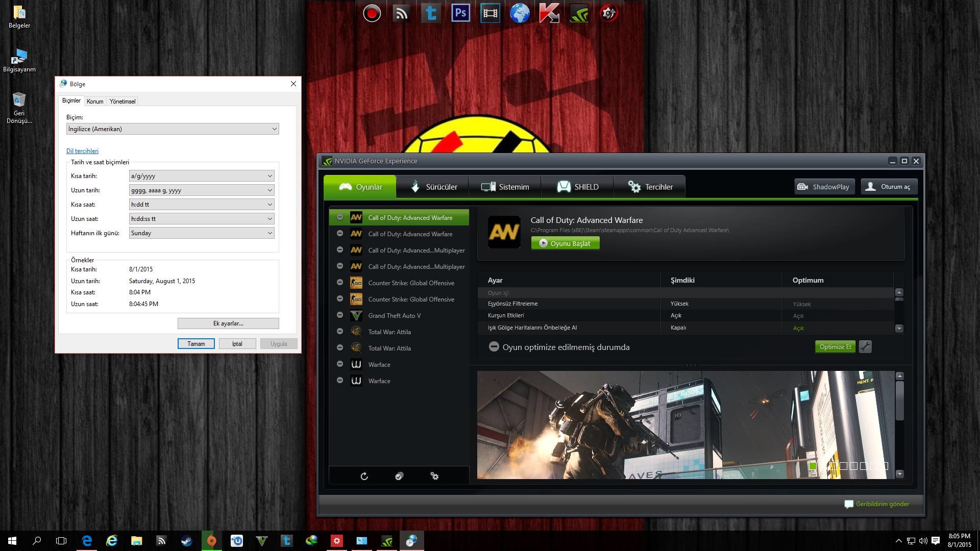Open GTA V icon in the taskbar
Screen dimensions: 980x551
tap(261, 541)
